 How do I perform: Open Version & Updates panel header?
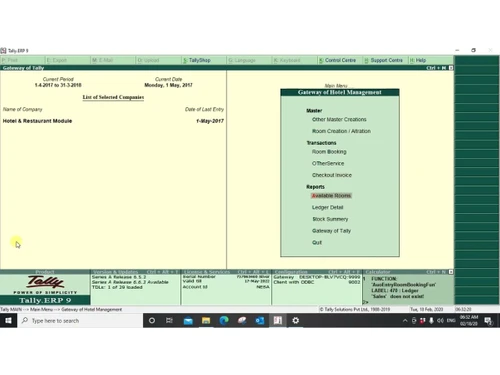pos(135,272)
